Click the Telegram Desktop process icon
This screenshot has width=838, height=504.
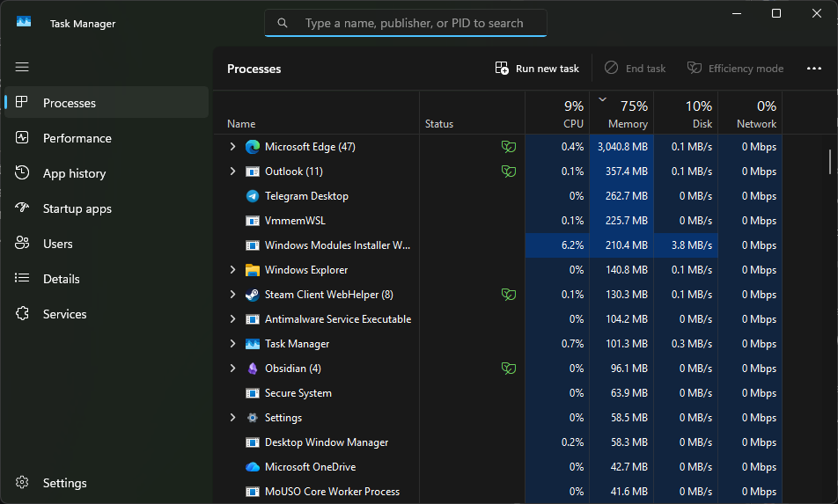(253, 196)
